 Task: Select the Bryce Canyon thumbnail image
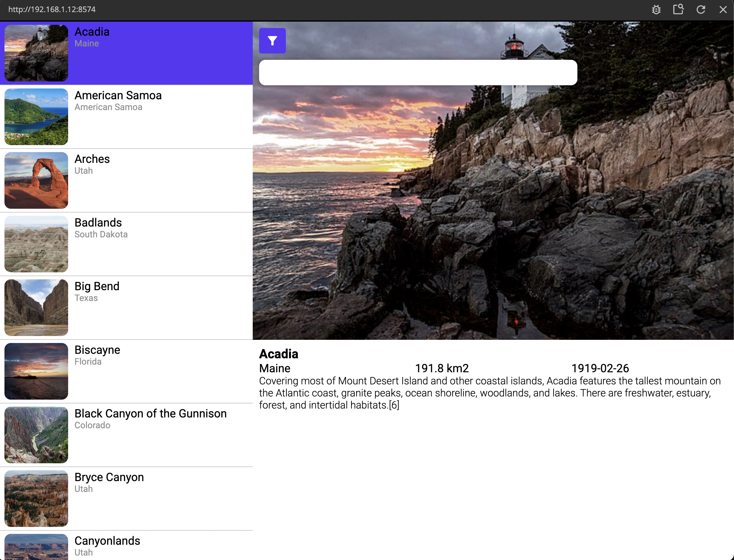coord(36,499)
